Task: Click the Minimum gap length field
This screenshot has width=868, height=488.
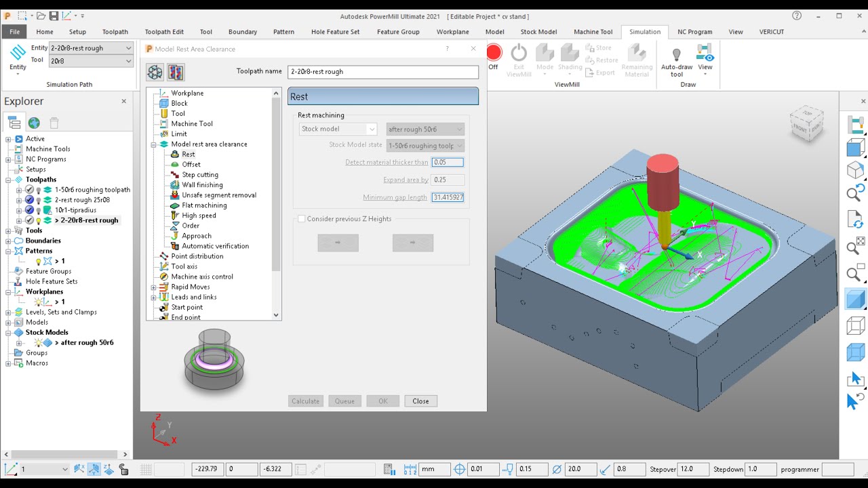Action: 448,197
